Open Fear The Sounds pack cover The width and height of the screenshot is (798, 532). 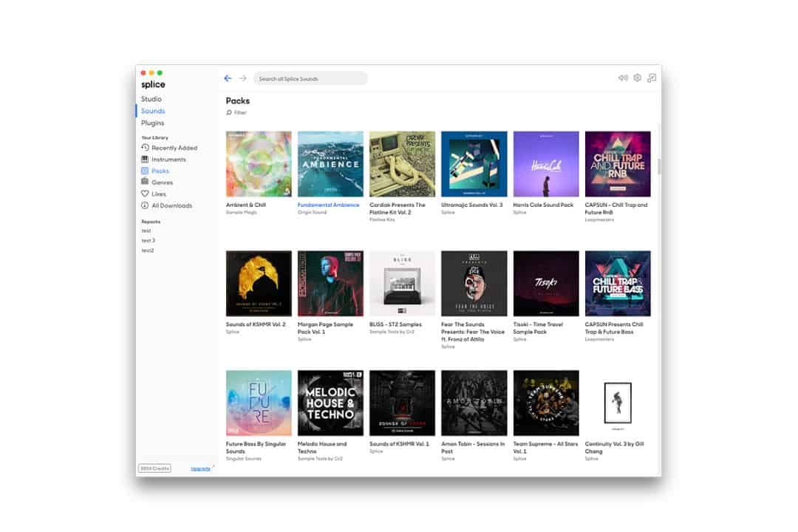pyautogui.click(x=474, y=284)
